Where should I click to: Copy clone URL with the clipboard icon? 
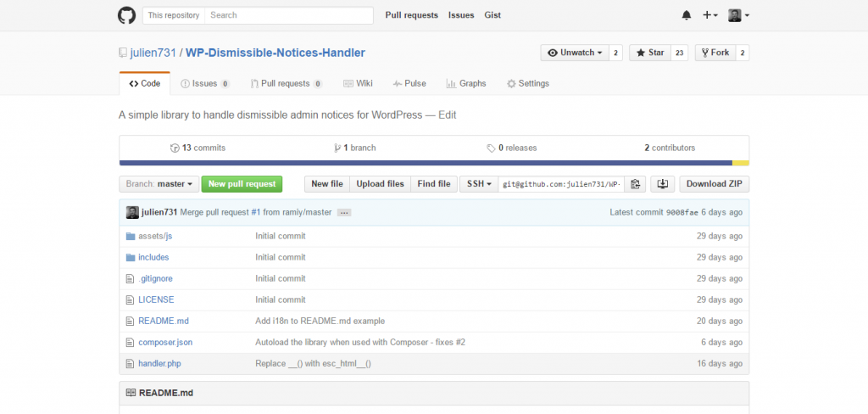635,184
